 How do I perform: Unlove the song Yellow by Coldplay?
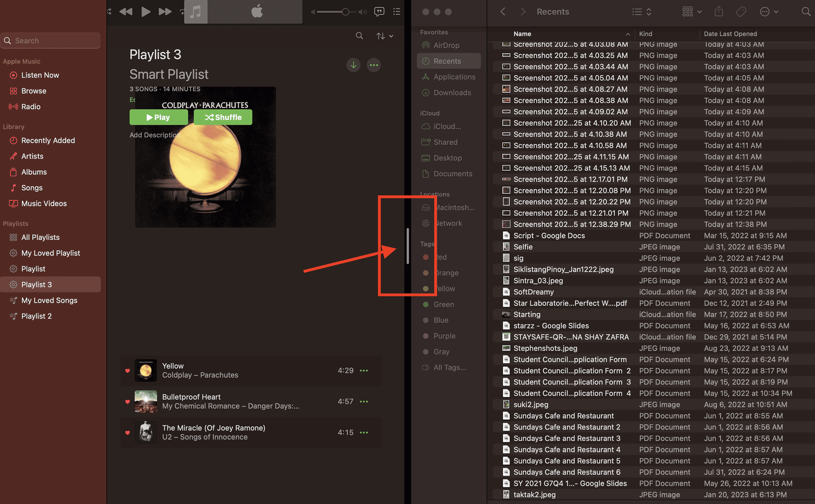[127, 371]
